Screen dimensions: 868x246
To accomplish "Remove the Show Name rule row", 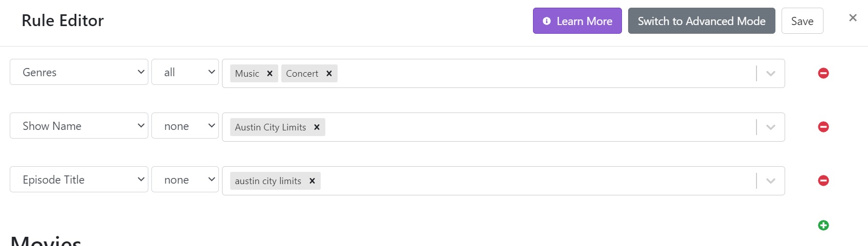I will tap(823, 127).
